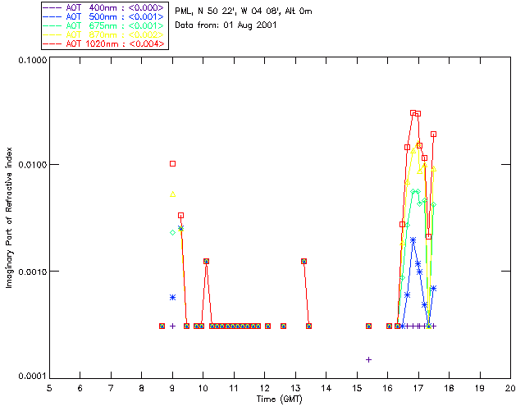Image resolution: width=525 pixels, height=420 pixels.
Task: Click the x-axis tick label 9
Action: click(x=172, y=388)
